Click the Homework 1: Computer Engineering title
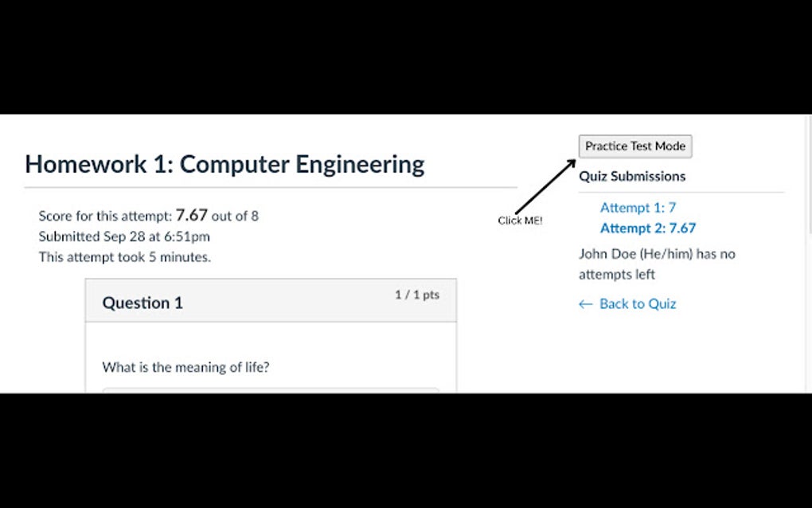812x508 pixels. click(224, 164)
